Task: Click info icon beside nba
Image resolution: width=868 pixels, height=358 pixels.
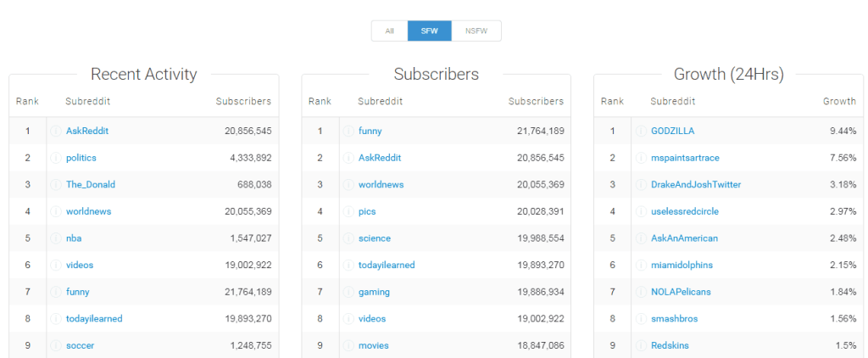Action: click(55, 238)
